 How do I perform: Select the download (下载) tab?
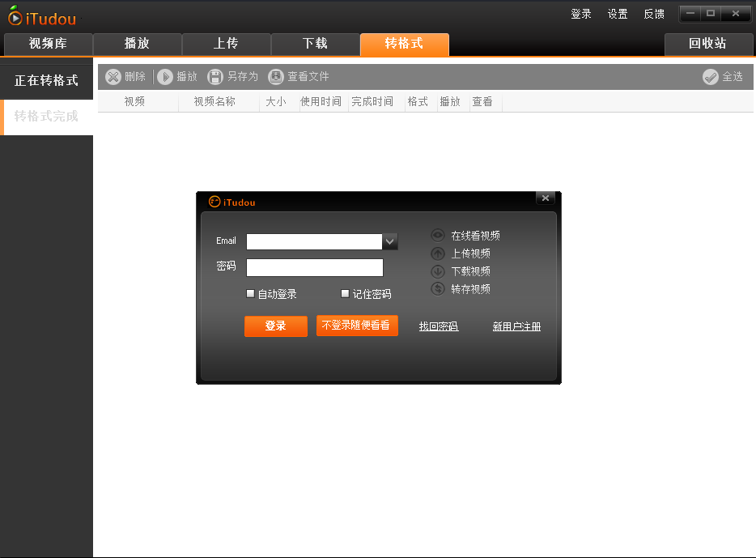(x=316, y=44)
